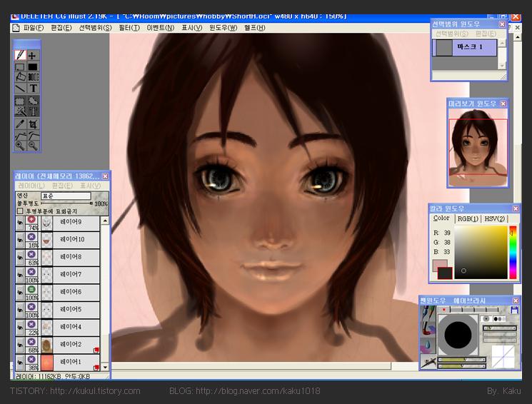532x404 pixels.
Task: Select the gradient tool in toolbox
Action: (33, 77)
